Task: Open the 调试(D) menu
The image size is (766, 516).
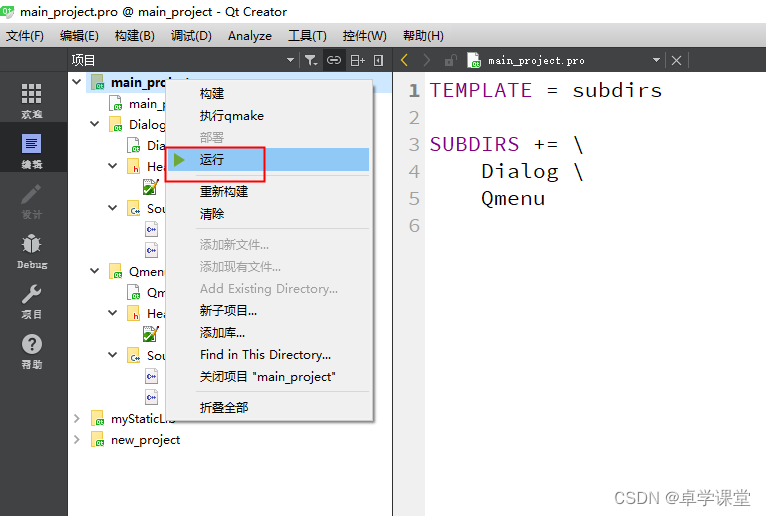Action: coord(191,36)
